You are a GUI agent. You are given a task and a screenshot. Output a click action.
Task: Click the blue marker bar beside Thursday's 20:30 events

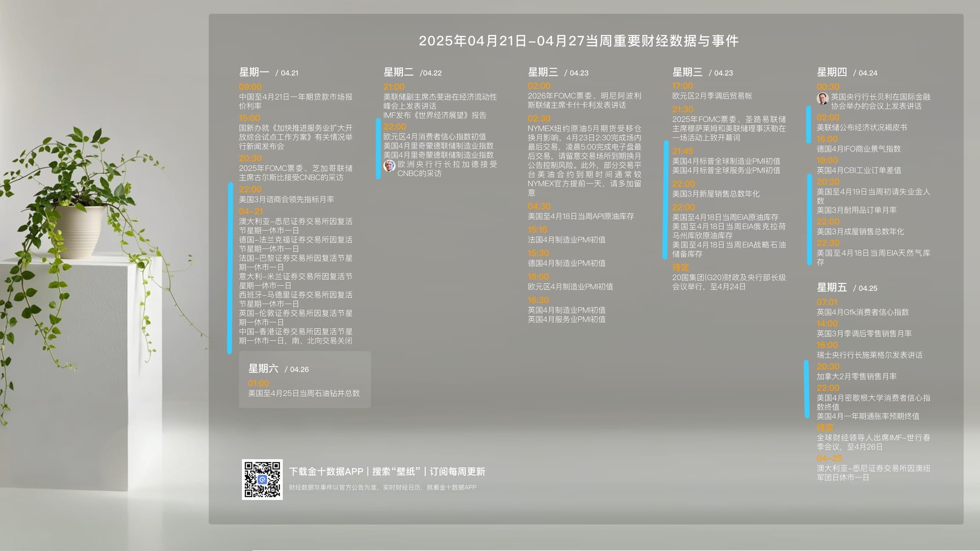click(809, 219)
